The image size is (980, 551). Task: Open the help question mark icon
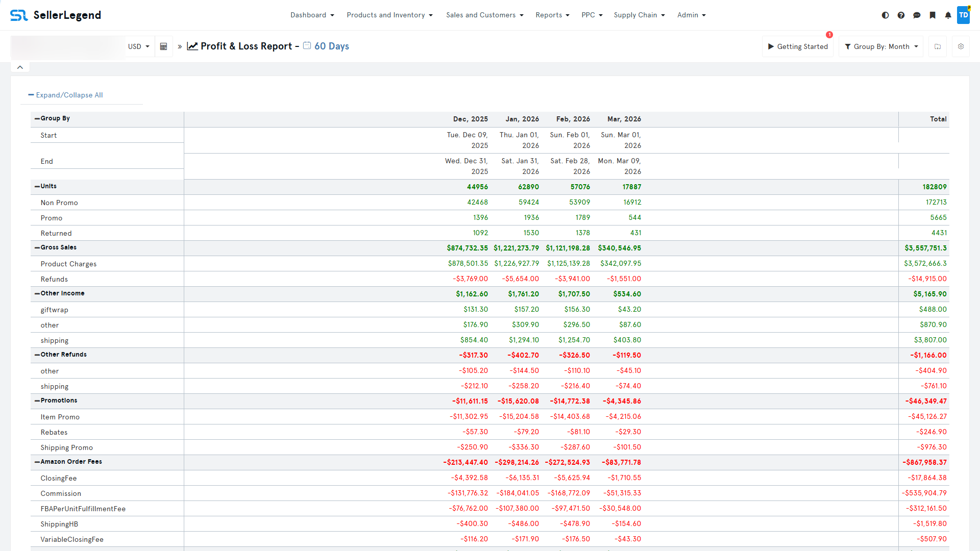[901, 15]
